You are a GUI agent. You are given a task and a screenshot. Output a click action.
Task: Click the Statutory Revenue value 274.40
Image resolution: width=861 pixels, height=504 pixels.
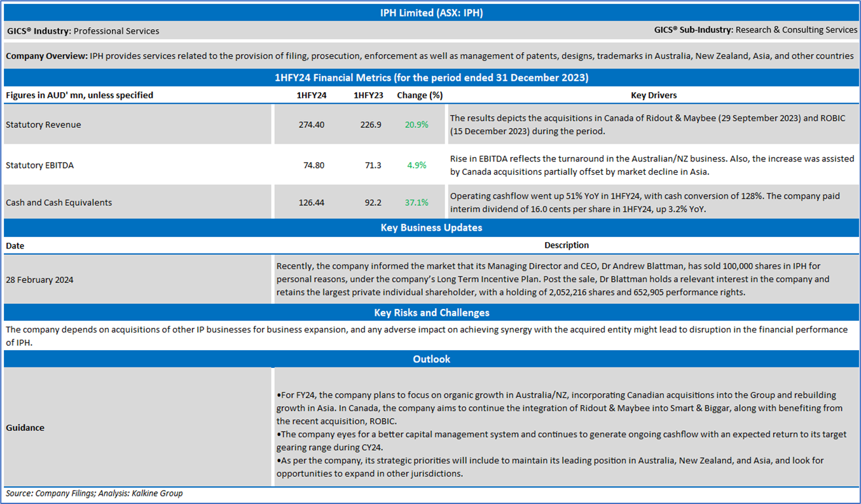(312, 125)
